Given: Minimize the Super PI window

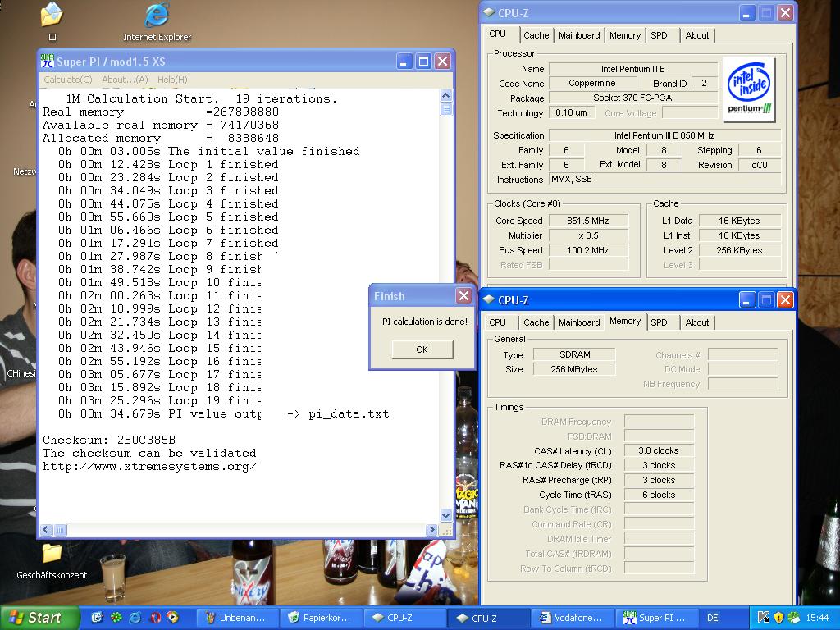Looking at the screenshot, I should coord(404,61).
